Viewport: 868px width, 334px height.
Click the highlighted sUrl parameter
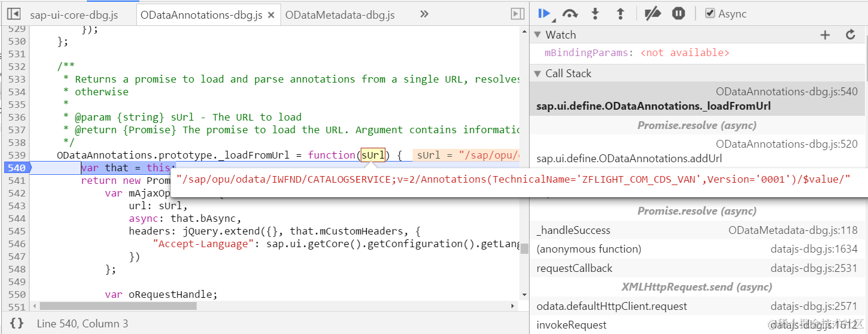pos(373,155)
